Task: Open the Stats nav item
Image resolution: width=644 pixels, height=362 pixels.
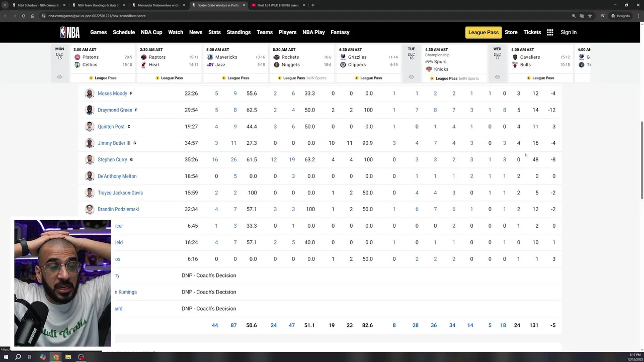Action: click(215, 32)
